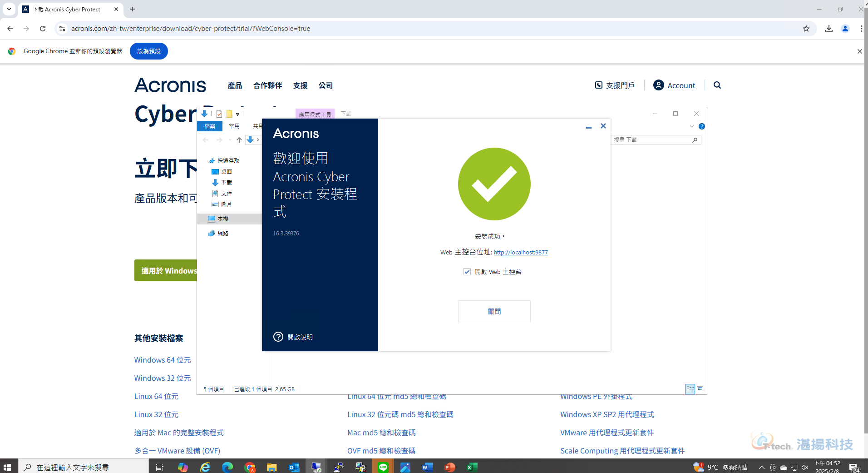Open the 支援 menu on the Acronis site
Screen dimensions: 868x473
300,85
